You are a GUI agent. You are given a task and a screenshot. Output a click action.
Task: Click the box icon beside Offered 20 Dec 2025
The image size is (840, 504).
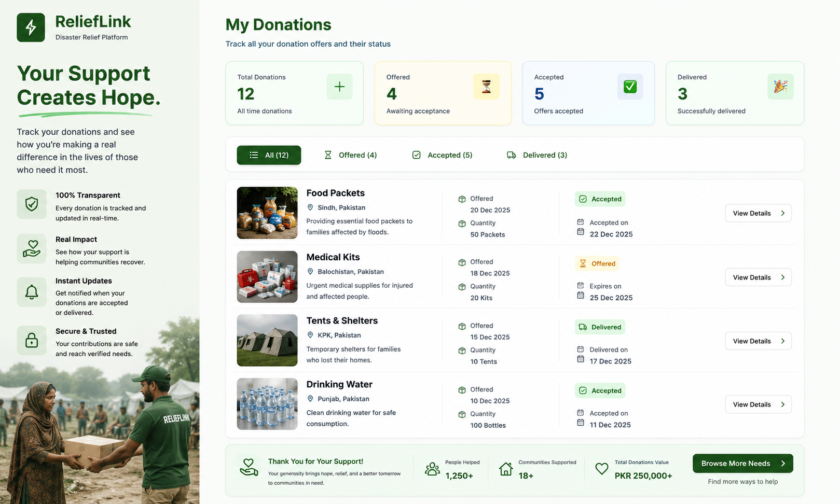[462, 199]
